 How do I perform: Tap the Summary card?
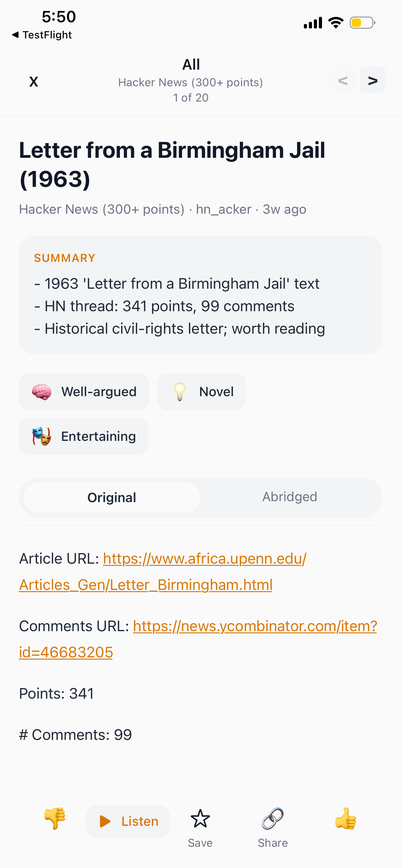pyautogui.click(x=200, y=295)
